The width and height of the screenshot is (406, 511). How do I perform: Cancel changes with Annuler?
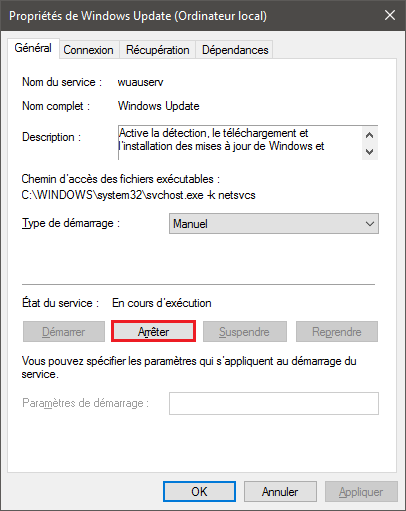280,492
